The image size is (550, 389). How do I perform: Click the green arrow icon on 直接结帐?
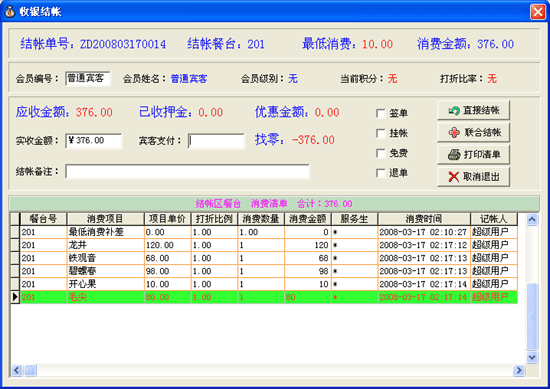click(454, 111)
